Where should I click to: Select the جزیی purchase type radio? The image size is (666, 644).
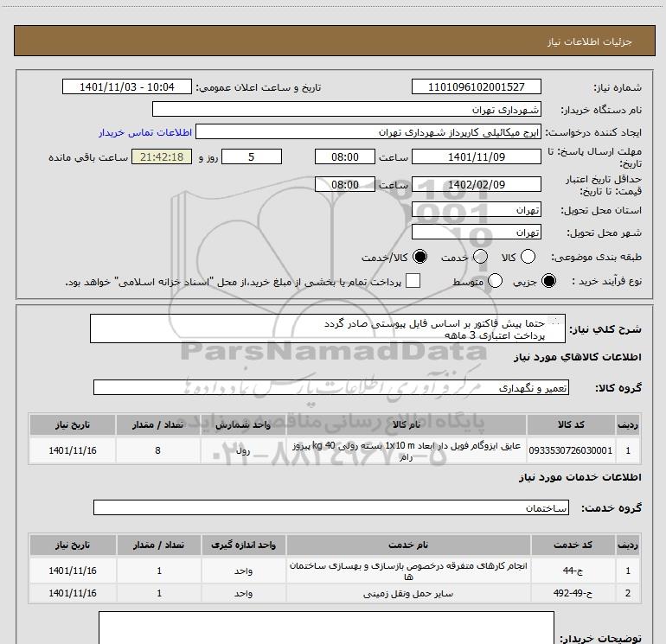click(548, 281)
